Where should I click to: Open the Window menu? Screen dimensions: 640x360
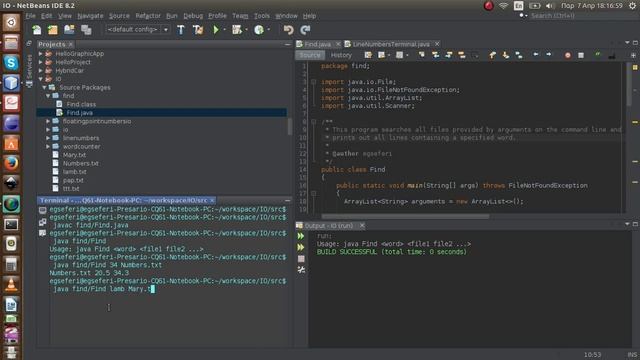point(286,16)
